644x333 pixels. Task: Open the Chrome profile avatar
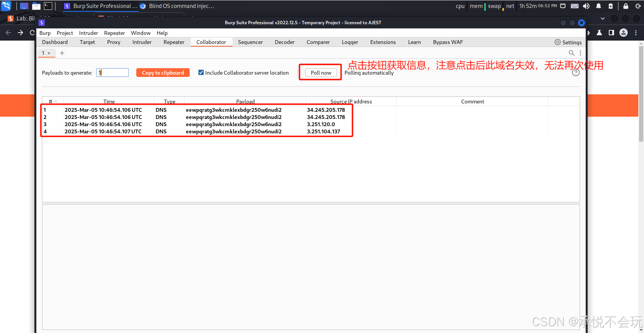(624, 33)
